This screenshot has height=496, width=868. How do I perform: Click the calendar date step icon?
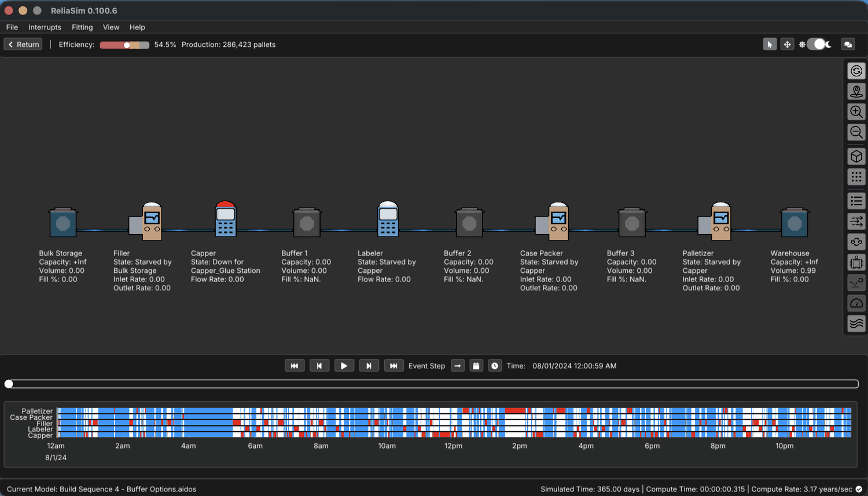click(x=476, y=366)
